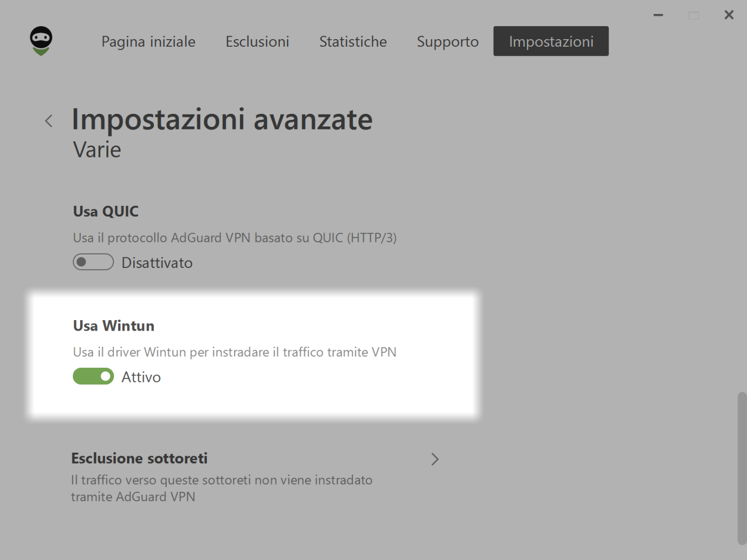Click the vertical scrollbar thumb
Viewport: 747px width, 560px height.
tap(741, 468)
